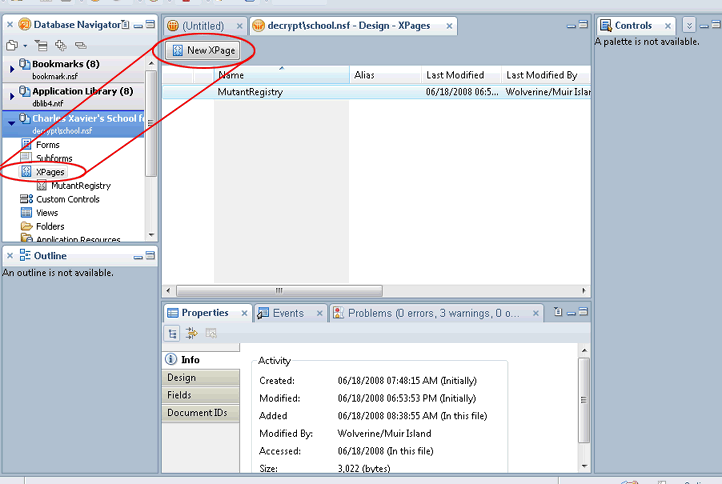Click the Outline panel title
This screenshot has width=722, height=484.
pyautogui.click(x=50, y=256)
